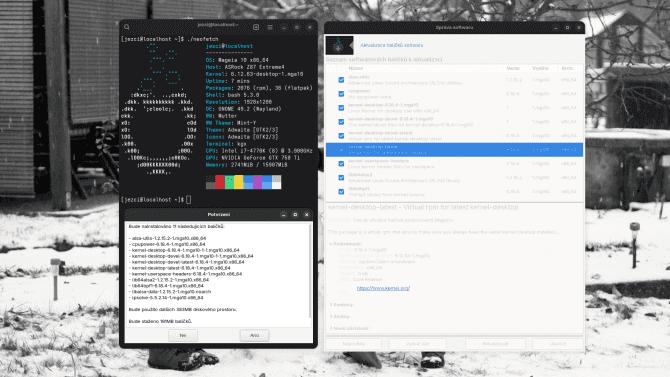
Task: Click Ne in the confirmation dialog
Action: (183, 336)
